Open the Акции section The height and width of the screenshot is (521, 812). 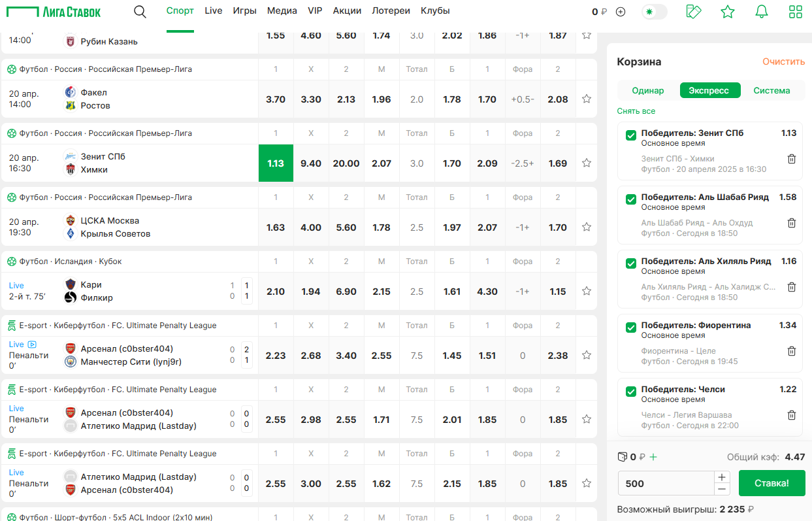pyautogui.click(x=347, y=11)
